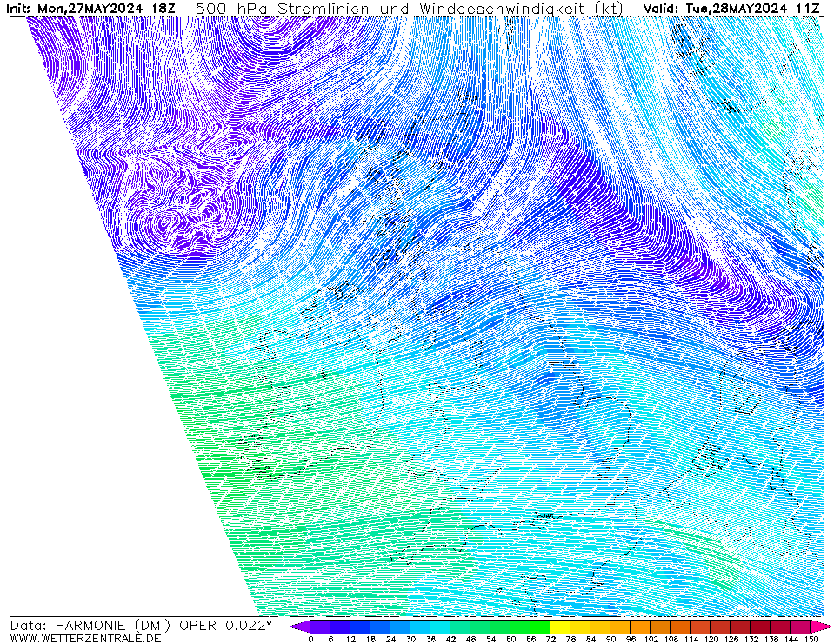Image resolution: width=834 pixels, height=644 pixels.
Task: Click the WWW.WETTERZENTRALE.DE text
Action: (85, 638)
